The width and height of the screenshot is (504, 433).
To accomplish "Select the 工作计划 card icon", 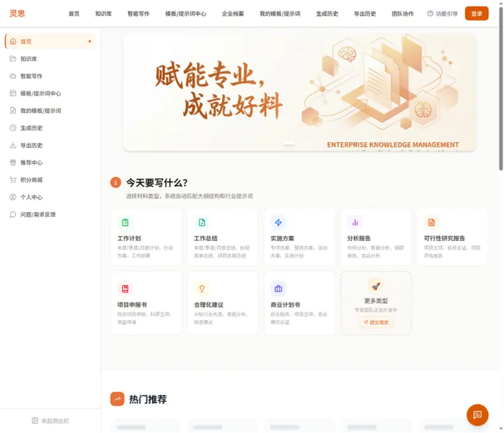I will click(x=125, y=223).
